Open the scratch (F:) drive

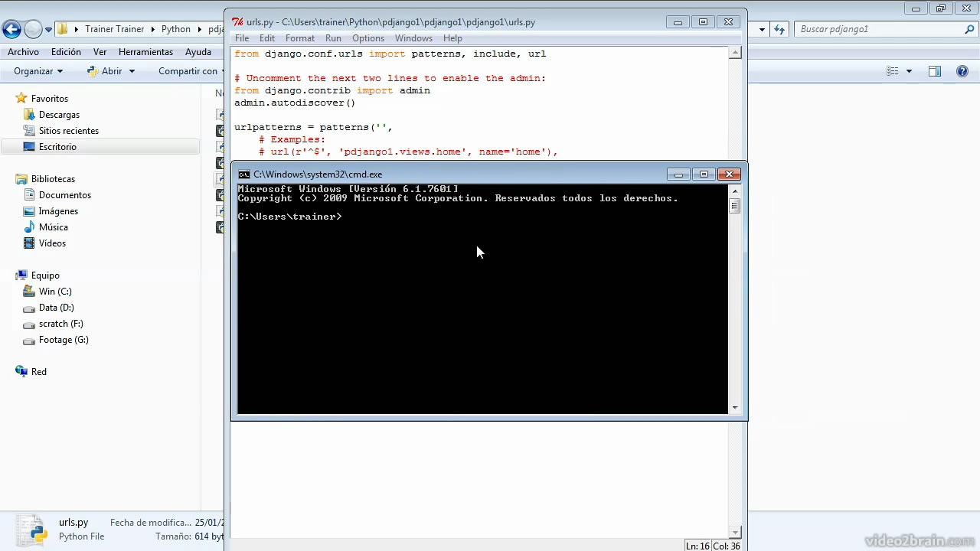click(61, 324)
